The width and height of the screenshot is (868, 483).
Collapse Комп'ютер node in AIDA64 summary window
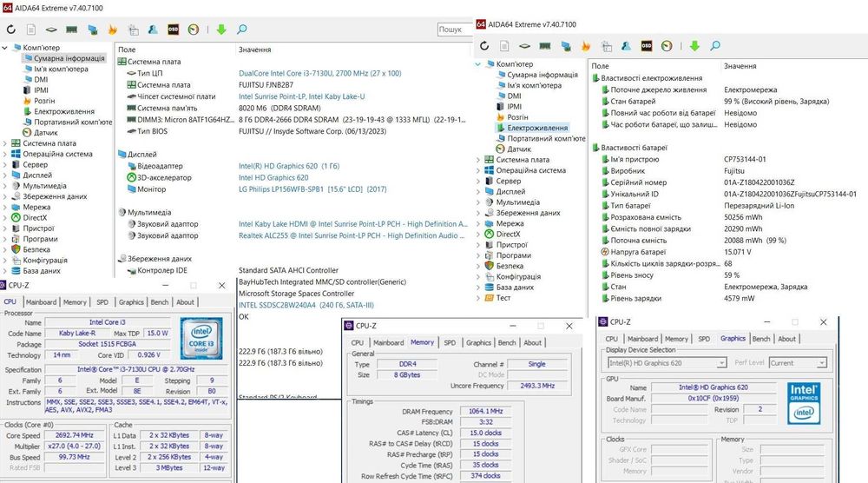[x=5, y=48]
